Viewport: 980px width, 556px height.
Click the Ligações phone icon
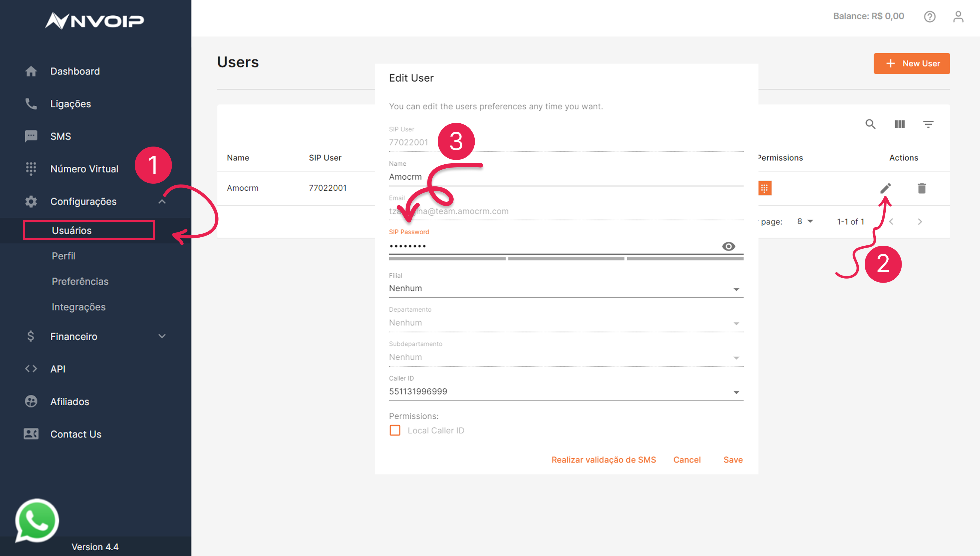(x=31, y=104)
